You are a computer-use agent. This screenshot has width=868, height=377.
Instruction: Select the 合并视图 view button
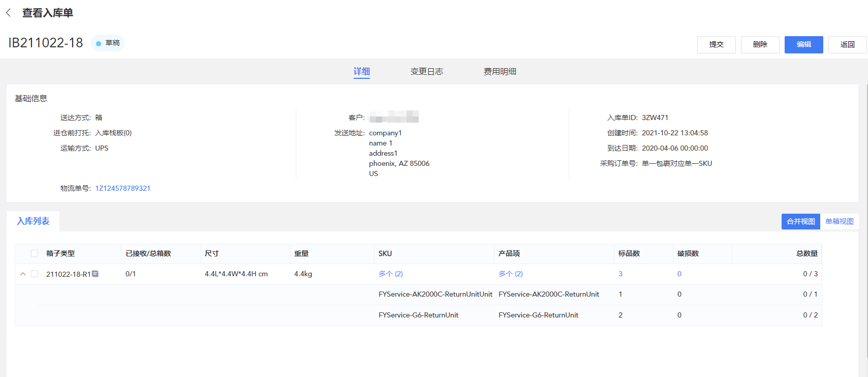point(800,221)
